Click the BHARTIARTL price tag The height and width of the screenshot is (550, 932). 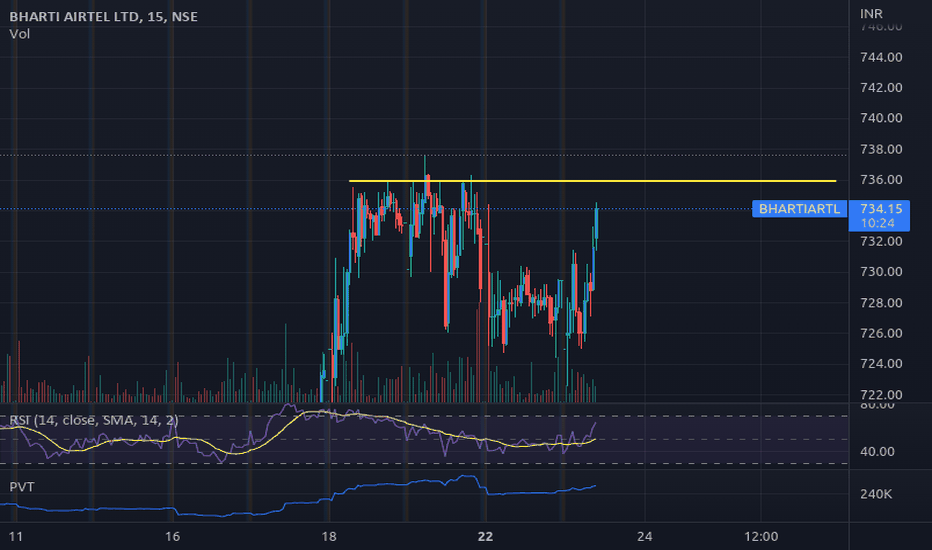point(799,209)
